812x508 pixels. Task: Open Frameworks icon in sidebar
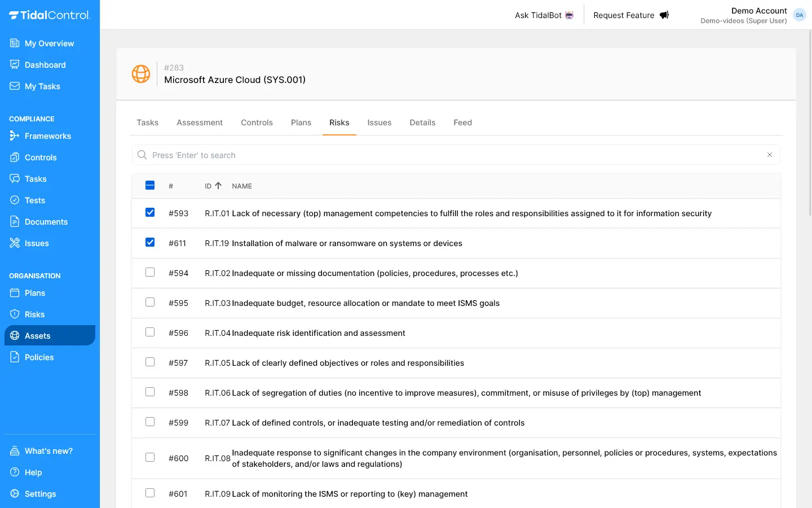[15, 136]
